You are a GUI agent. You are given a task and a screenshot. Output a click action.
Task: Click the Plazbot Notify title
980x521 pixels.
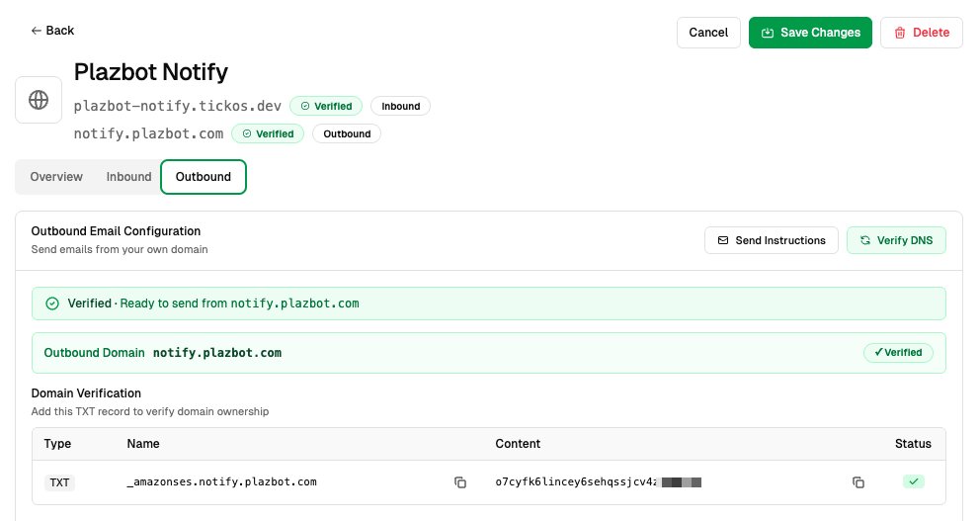coord(150,72)
